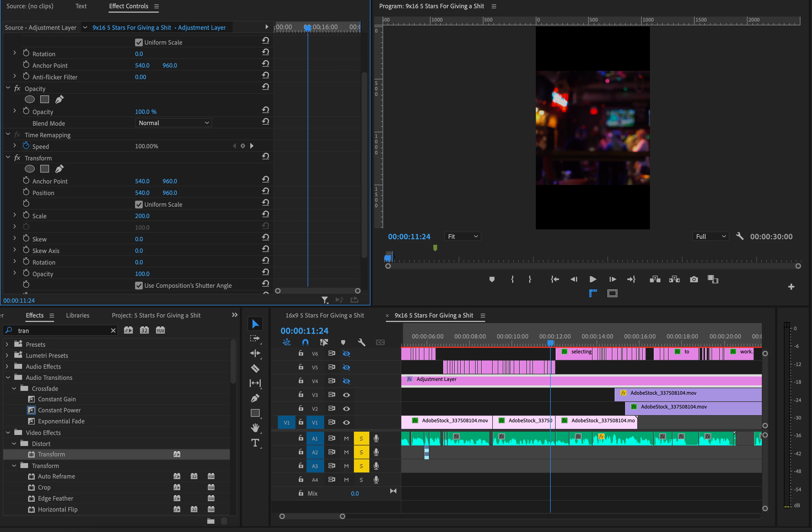Click the Add Marker button in the program monitor
Viewport: 812px width, 532px height.
492,280
